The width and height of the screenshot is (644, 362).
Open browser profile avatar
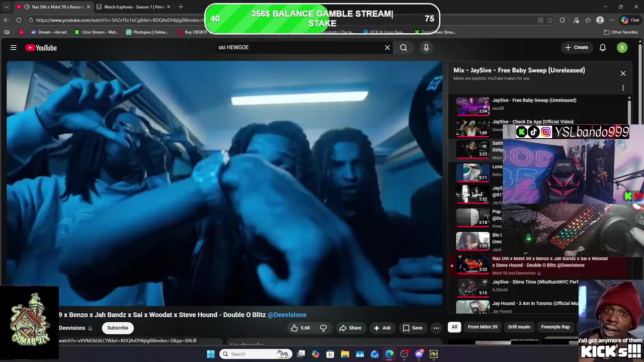point(600,20)
